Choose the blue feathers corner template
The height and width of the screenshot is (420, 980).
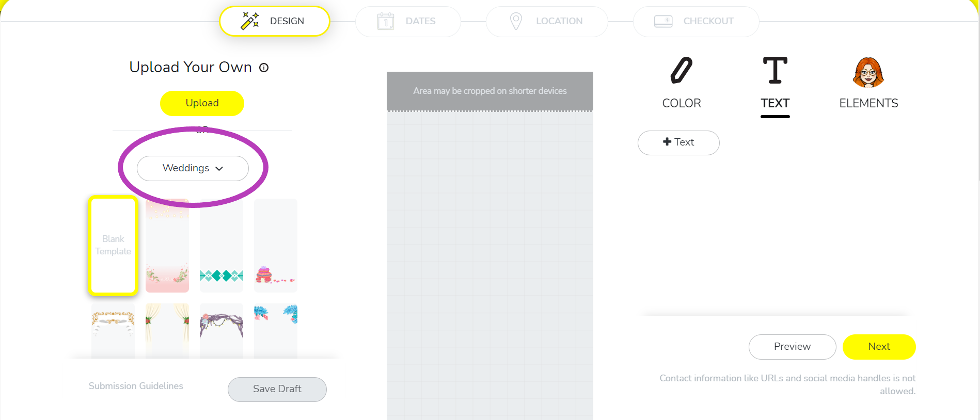click(x=276, y=331)
